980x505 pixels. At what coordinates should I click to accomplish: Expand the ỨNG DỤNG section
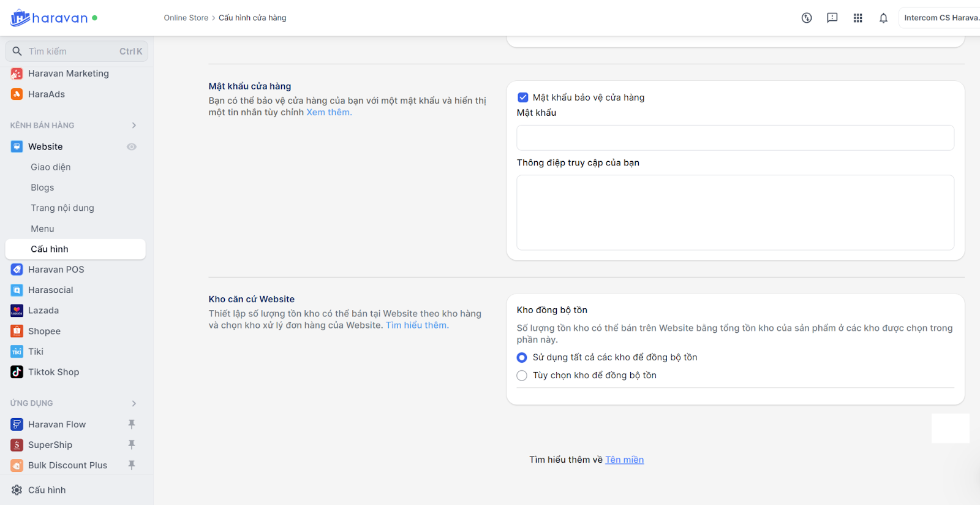click(134, 403)
